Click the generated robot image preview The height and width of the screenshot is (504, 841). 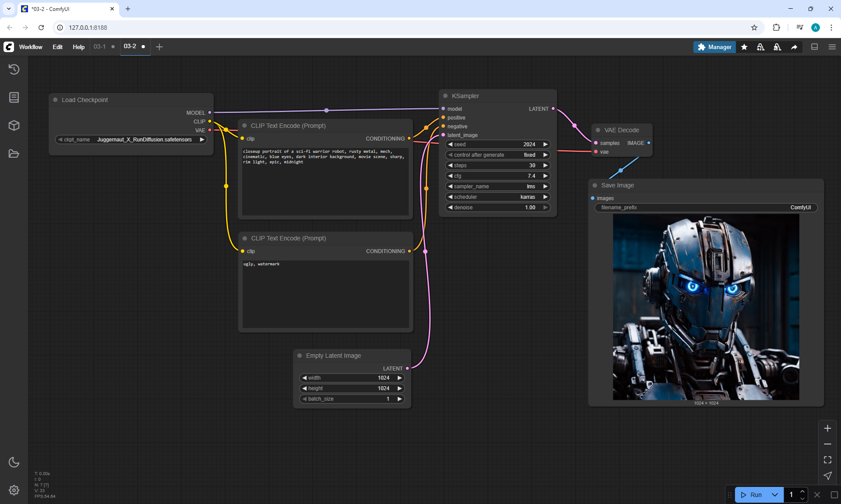[706, 307]
